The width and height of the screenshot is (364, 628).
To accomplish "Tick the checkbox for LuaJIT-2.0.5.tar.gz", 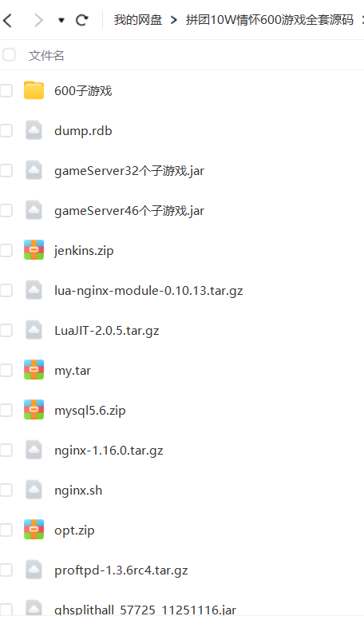I will 6,330.
